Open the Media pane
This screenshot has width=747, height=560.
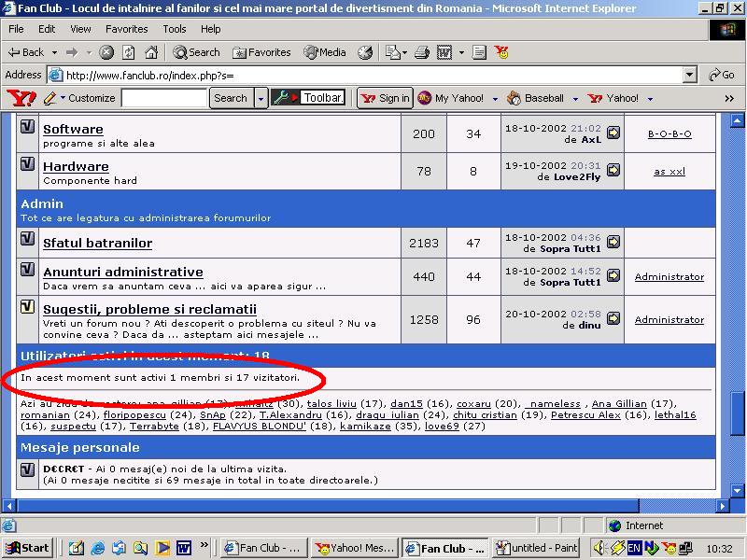coord(325,52)
